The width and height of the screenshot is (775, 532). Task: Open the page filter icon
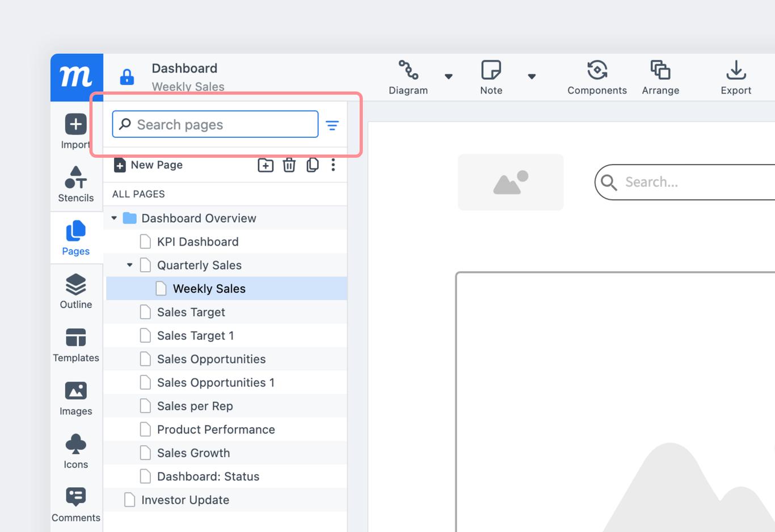click(x=332, y=125)
